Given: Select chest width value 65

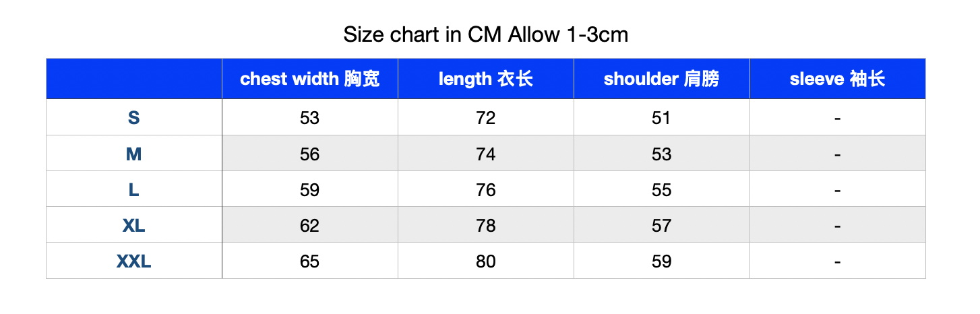Looking at the screenshot, I should 310,261.
